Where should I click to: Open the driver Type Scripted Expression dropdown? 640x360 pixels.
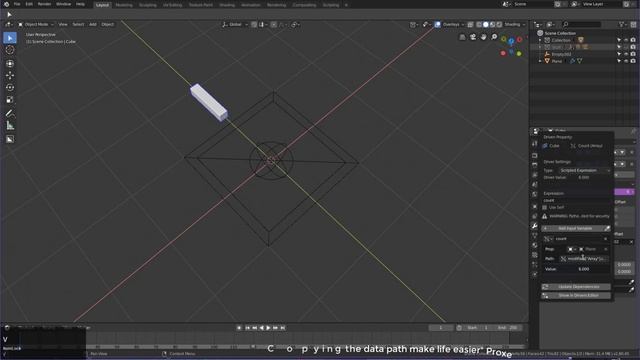584,170
